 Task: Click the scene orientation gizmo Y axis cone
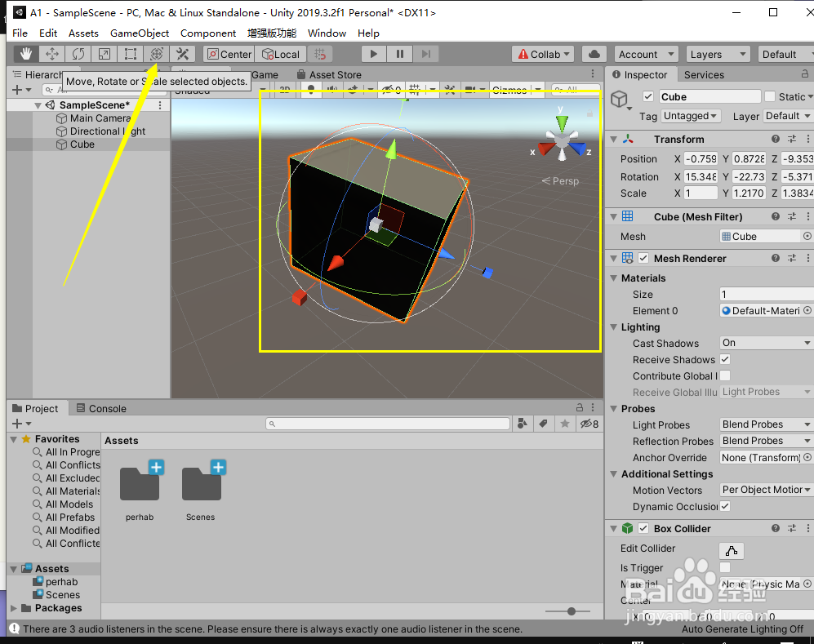point(562,122)
